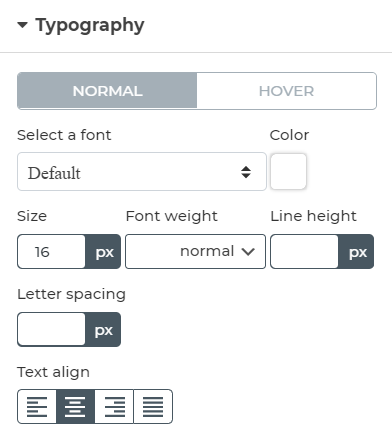Focus the Letter spacing input field
This screenshot has height=440, width=392.
[x=51, y=329]
